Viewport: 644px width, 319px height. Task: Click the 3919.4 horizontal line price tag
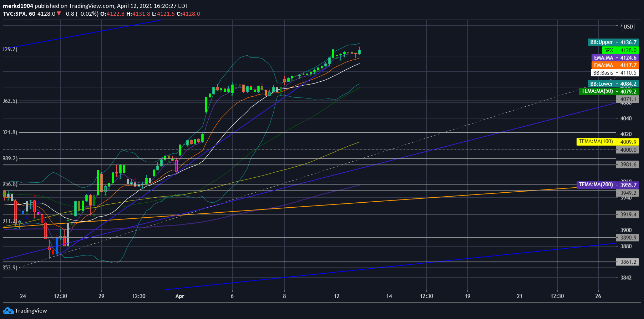pos(627,214)
